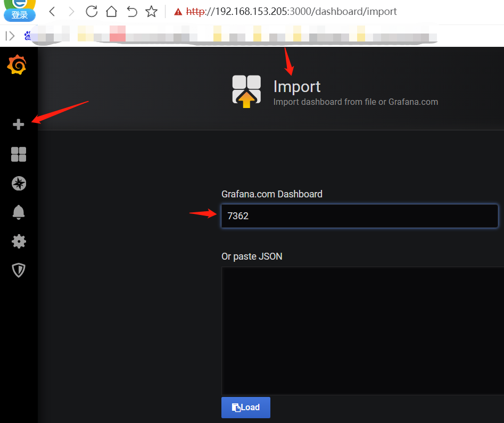The width and height of the screenshot is (504, 423).
Task: Click the Import dashboard icon in the header
Action: (x=246, y=92)
